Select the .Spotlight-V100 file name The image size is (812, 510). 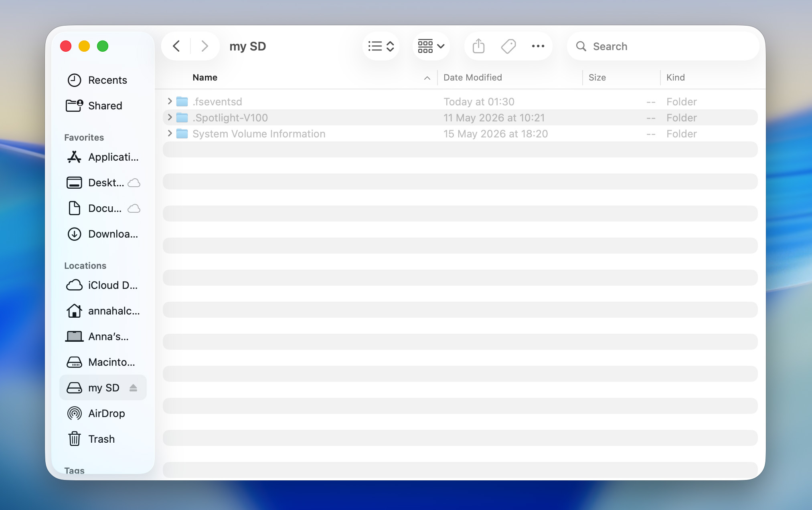pos(230,118)
